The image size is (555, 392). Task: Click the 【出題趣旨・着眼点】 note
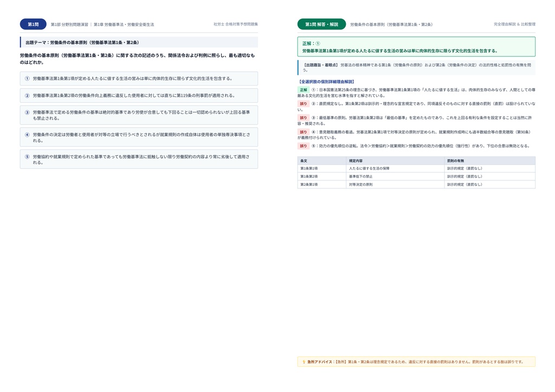tap(416, 67)
